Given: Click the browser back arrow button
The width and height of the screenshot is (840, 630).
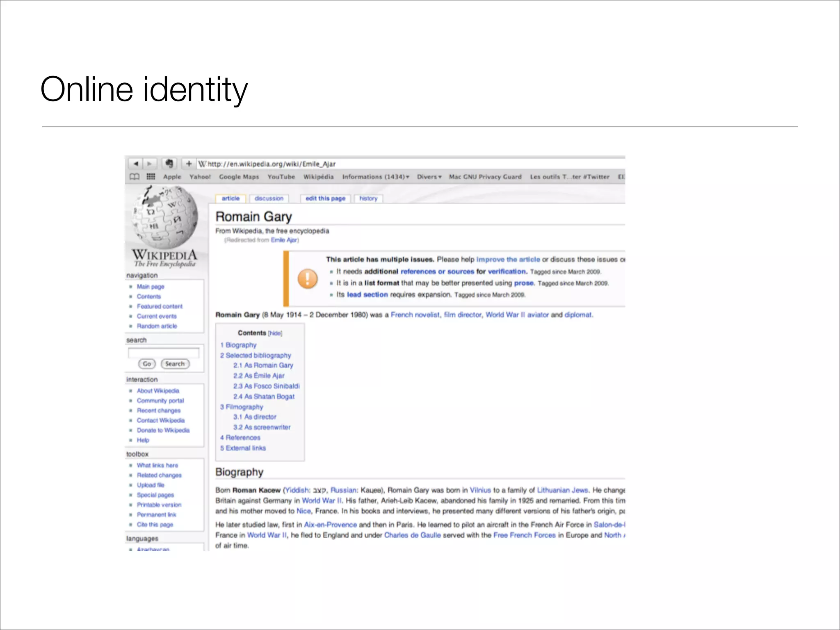Looking at the screenshot, I should tap(135, 164).
